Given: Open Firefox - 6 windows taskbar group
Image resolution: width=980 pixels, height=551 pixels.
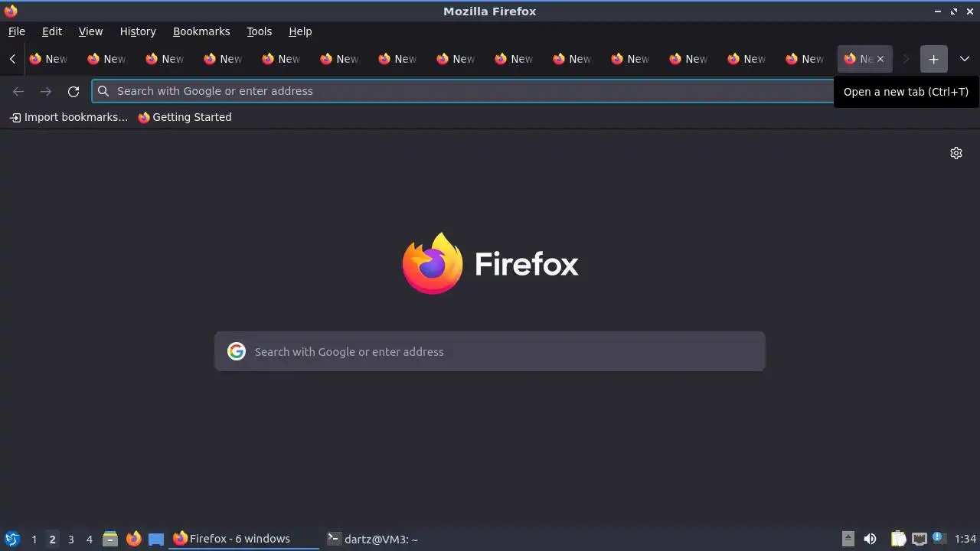Looking at the screenshot, I should click(x=243, y=539).
